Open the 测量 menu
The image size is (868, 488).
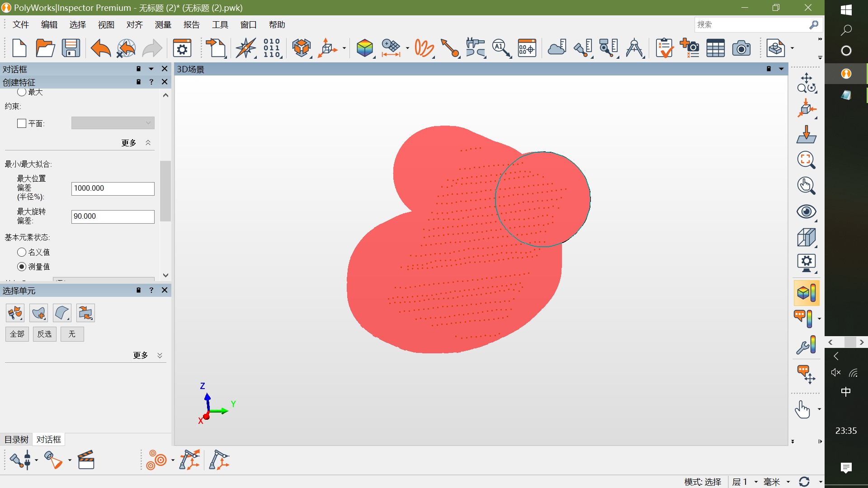pyautogui.click(x=163, y=25)
